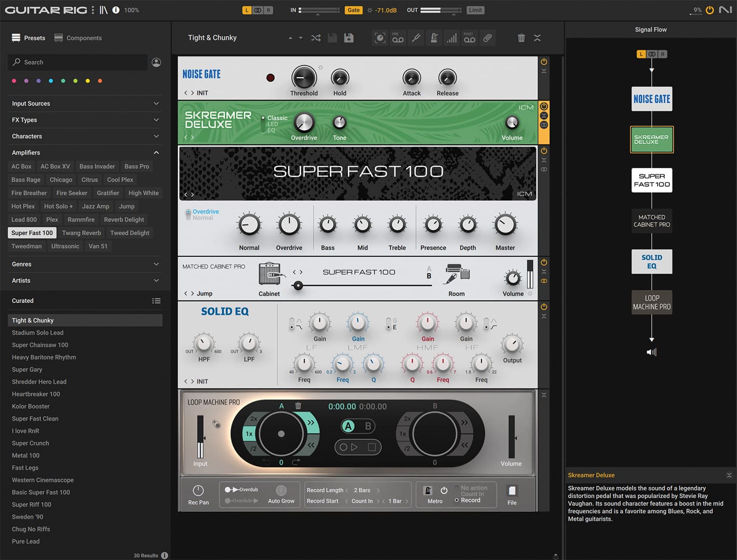This screenshot has width=737, height=560.
Task: Click the Cabinet picture in Matched Cabinet Pro
Action: [271, 274]
